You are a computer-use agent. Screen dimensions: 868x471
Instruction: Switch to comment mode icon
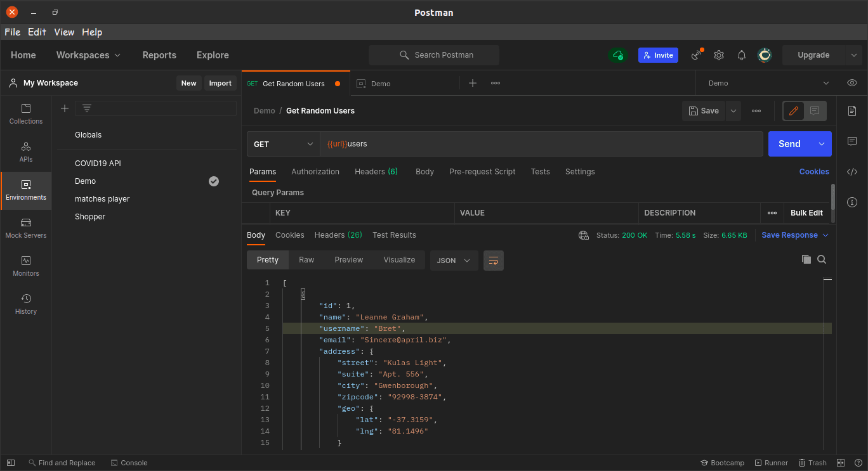click(x=815, y=111)
